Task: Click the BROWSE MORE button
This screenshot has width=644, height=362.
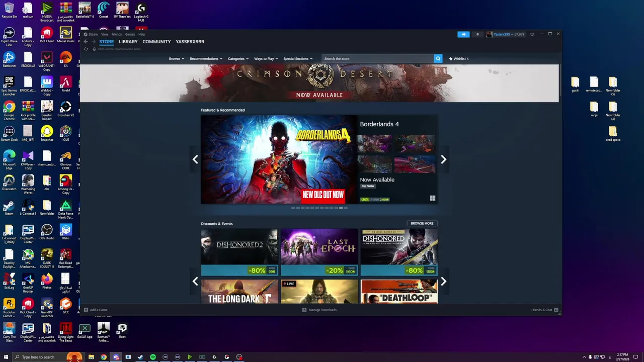Action: (x=422, y=223)
